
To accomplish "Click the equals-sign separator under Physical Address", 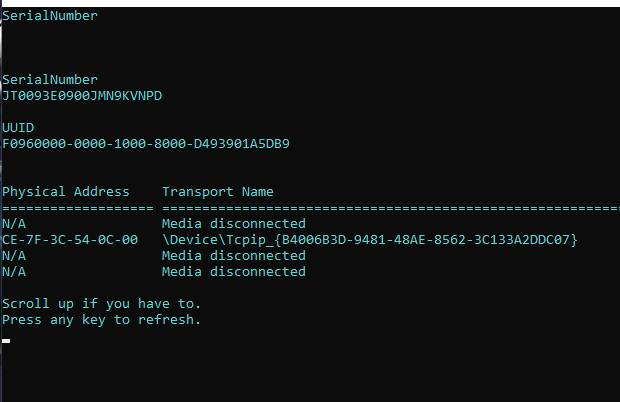I will click(78, 208).
